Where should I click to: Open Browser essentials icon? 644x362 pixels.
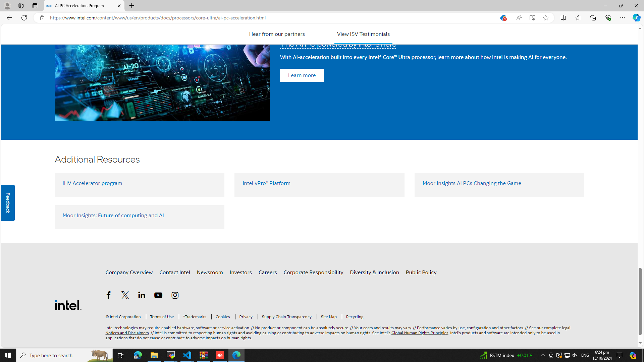tap(608, 18)
